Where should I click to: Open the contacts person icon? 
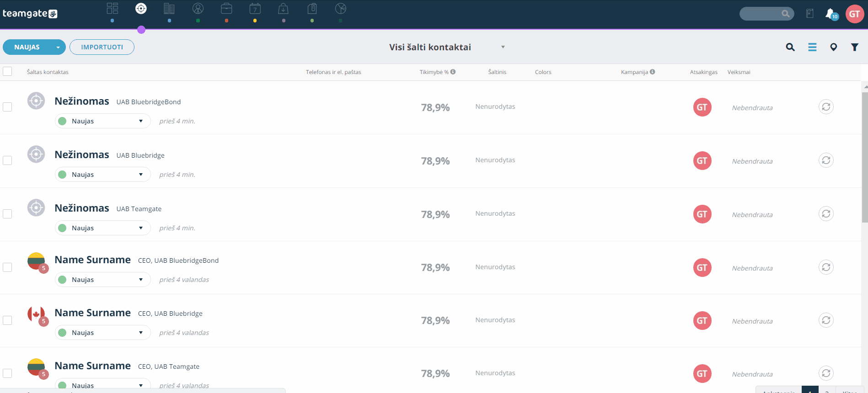(198, 9)
